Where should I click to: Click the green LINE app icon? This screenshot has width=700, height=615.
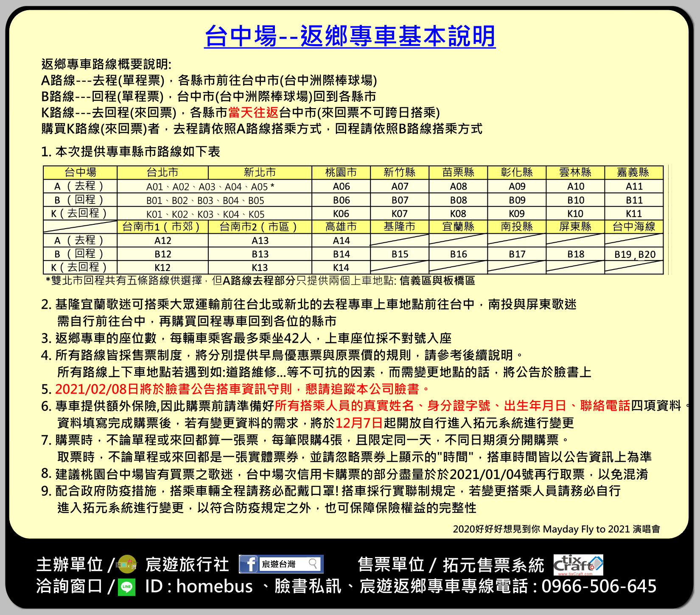[x=126, y=587]
